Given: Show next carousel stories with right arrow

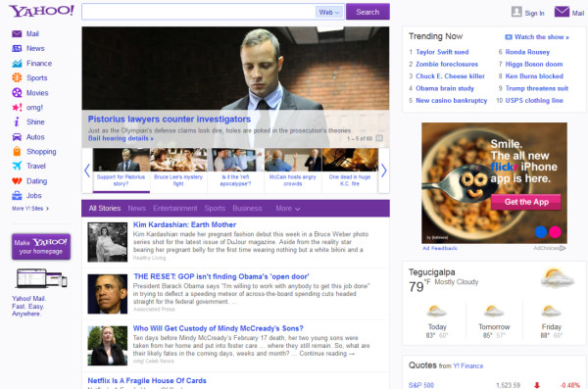Looking at the screenshot, I should click(x=383, y=170).
